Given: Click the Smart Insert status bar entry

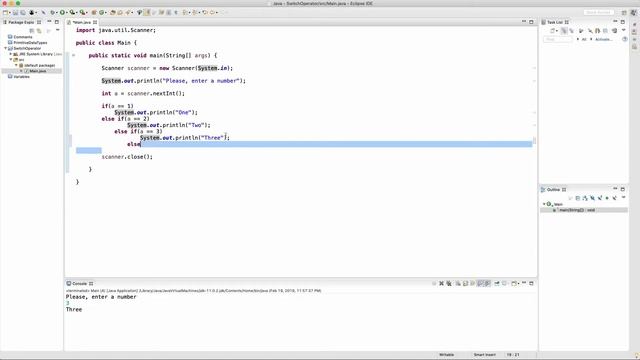Looking at the screenshot, I should point(484,355).
